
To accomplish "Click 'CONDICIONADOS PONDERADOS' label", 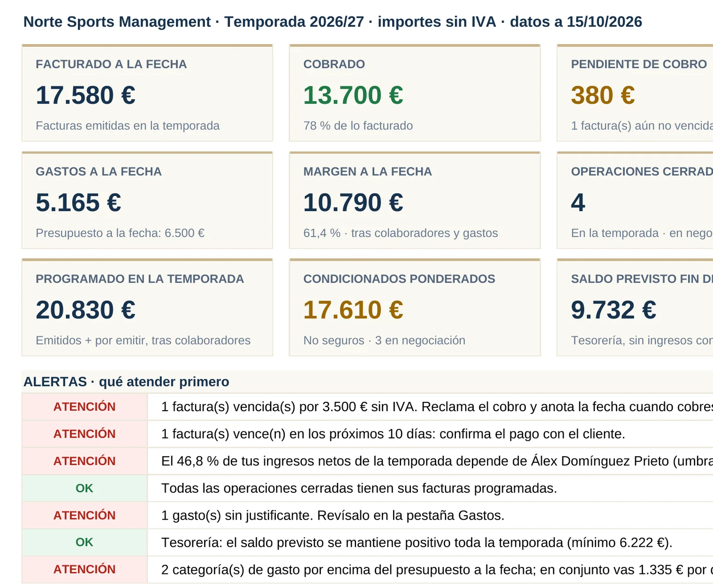I will click(x=399, y=279).
